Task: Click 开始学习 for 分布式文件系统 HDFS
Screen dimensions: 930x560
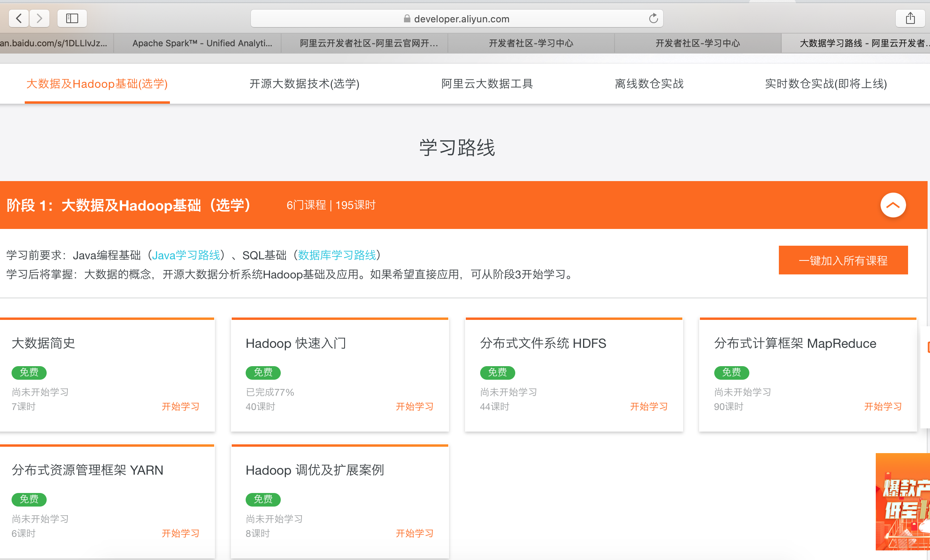Action: [649, 406]
